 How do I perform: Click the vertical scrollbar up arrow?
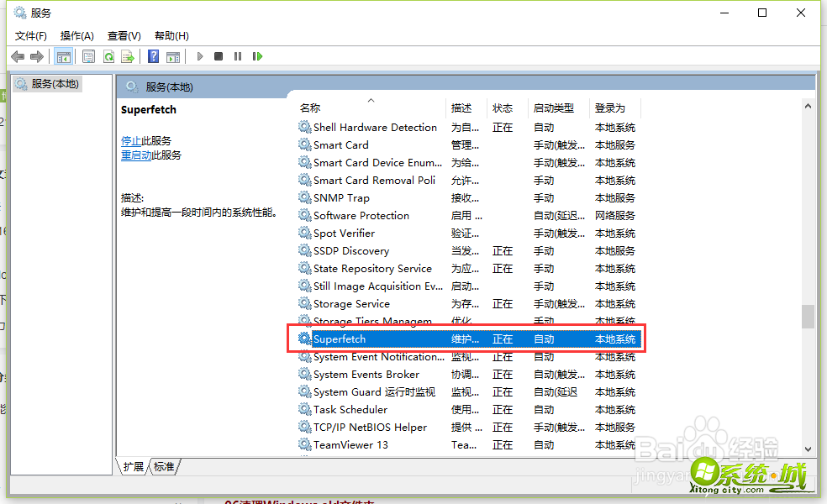(808, 106)
